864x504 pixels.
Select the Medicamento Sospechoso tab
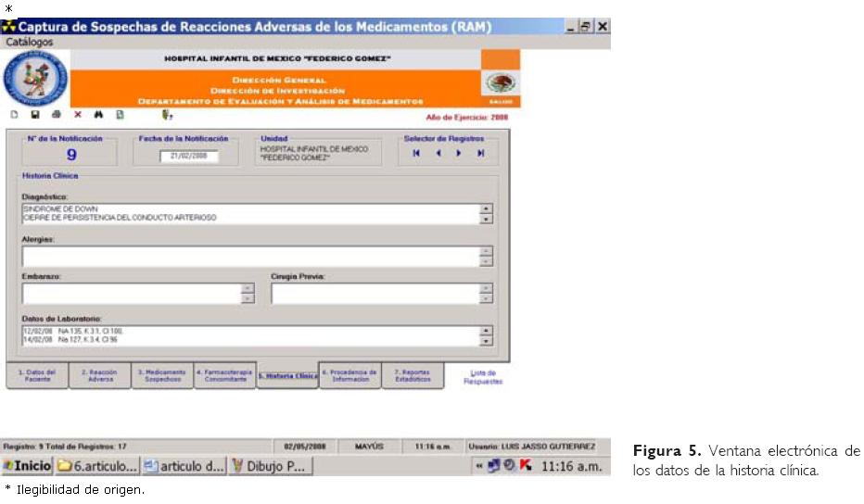161,375
